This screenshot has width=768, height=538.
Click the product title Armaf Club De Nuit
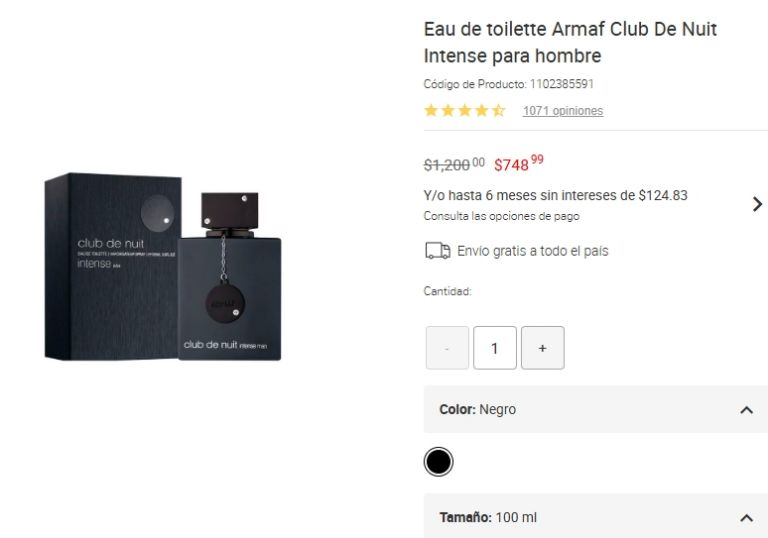point(570,42)
